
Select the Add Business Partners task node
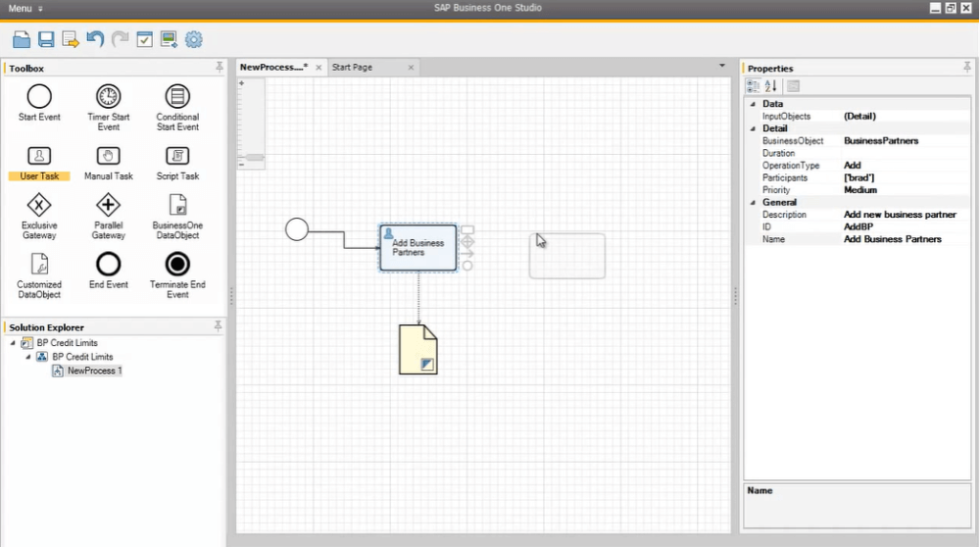click(418, 248)
